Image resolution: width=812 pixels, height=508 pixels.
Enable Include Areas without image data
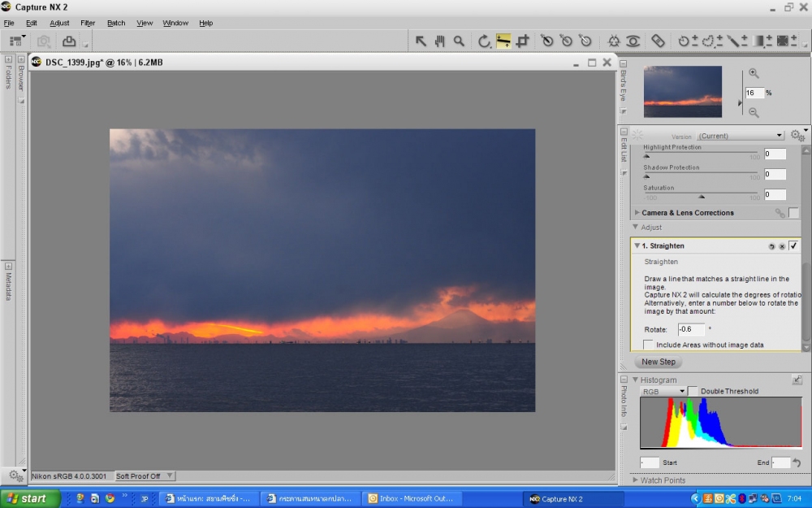click(648, 344)
